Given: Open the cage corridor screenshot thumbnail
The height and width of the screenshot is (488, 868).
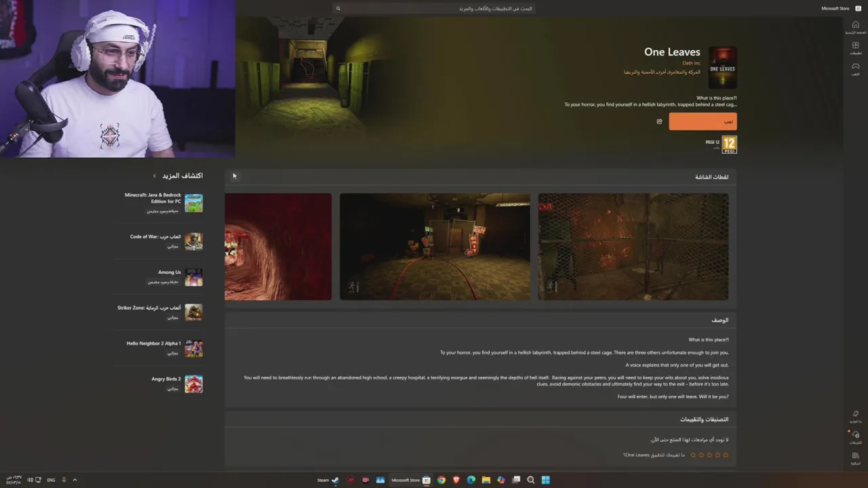Looking at the screenshot, I should point(633,247).
